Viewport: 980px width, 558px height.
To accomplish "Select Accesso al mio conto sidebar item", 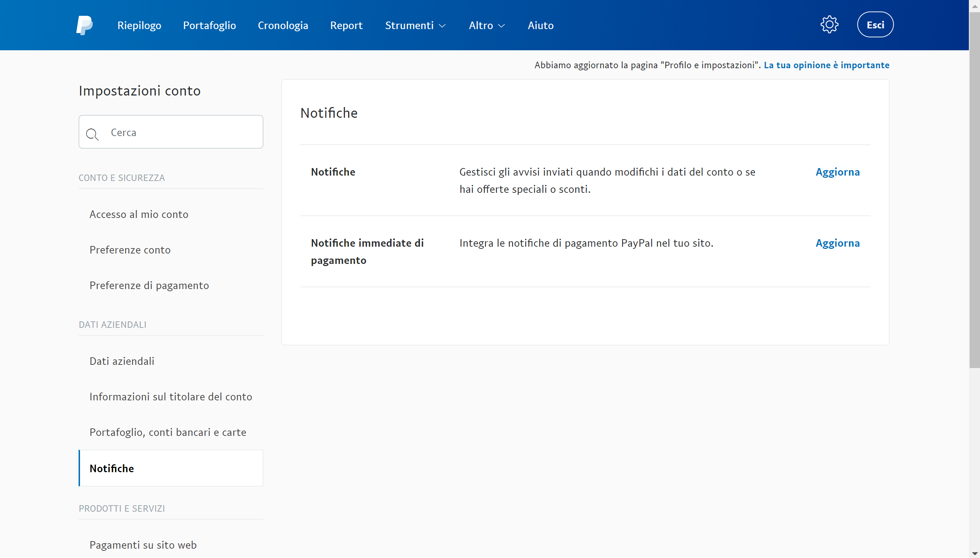I will tap(139, 214).
